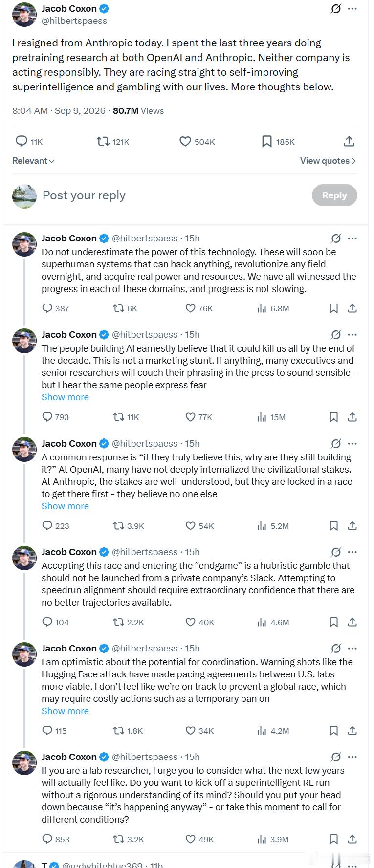Open Grok icon beside main post header
The image size is (374, 868).
coord(336,9)
